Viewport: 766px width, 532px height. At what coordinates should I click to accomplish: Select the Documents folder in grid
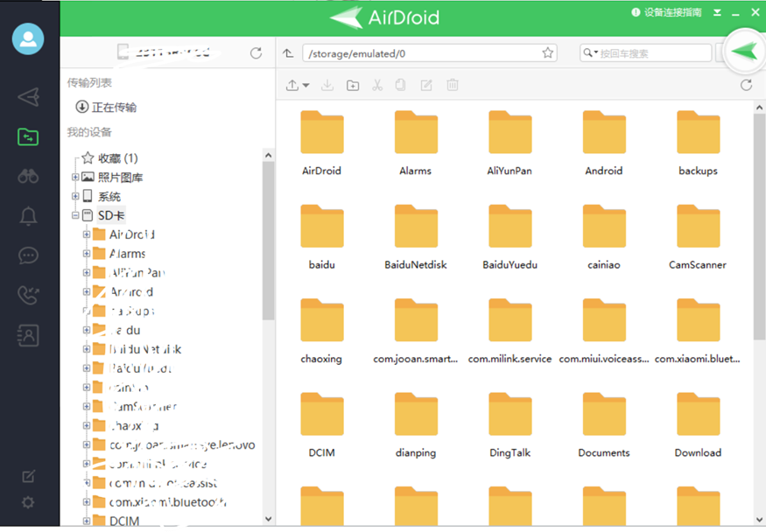pyautogui.click(x=604, y=425)
